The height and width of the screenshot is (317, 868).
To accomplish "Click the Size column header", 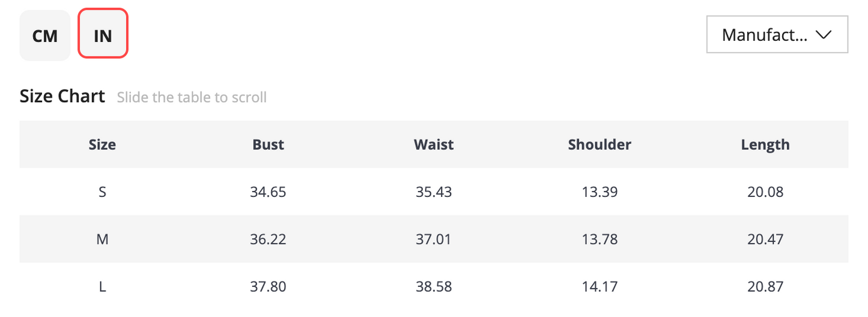I will pyautogui.click(x=102, y=144).
